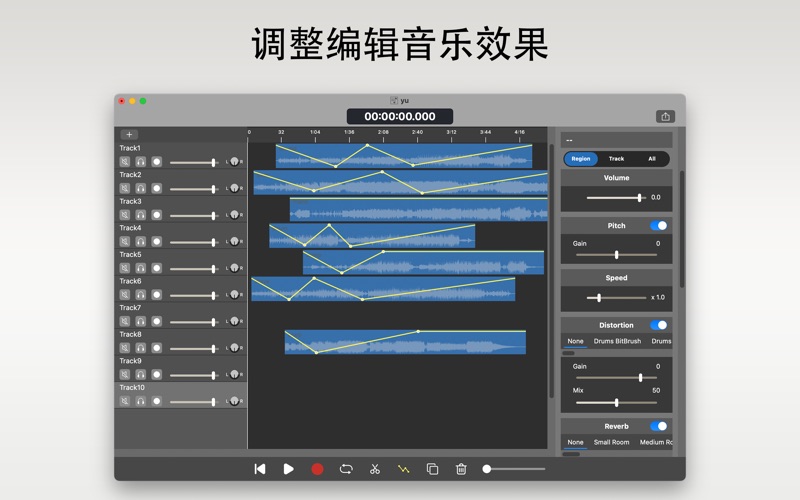Switch to the Track tab
The image size is (800, 500).
(616, 158)
